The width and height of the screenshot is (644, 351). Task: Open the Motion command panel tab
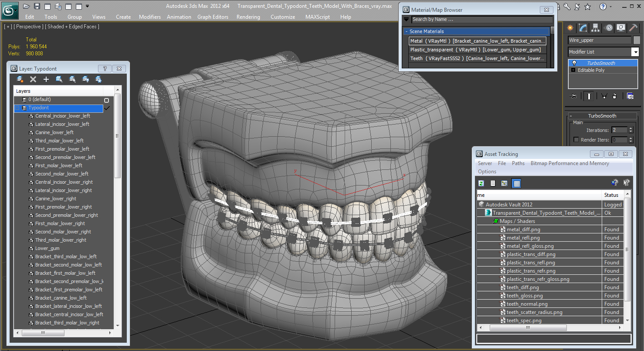pyautogui.click(x=609, y=28)
